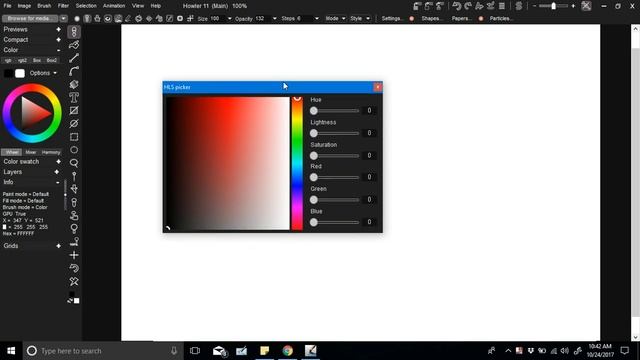Viewport: 640px width, 360px height.
Task: Click the Browse for media button
Action: pyautogui.click(x=30, y=18)
